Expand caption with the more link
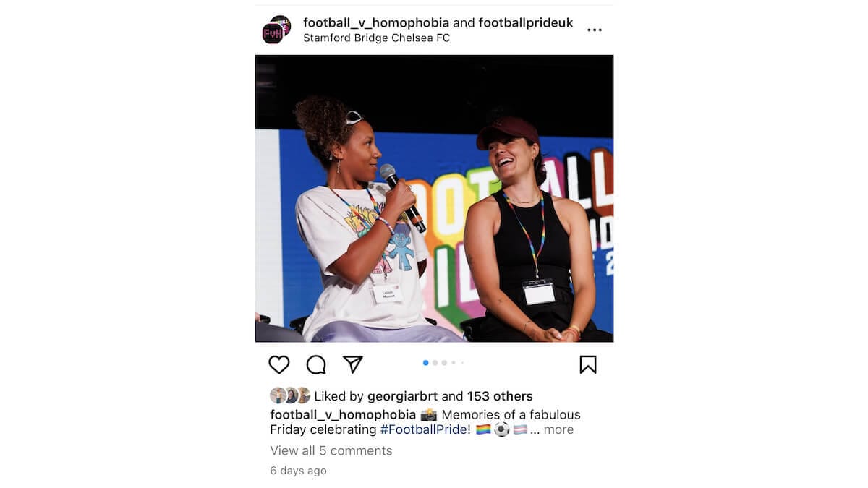Viewport: 868px width, 488px height. pyautogui.click(x=558, y=429)
